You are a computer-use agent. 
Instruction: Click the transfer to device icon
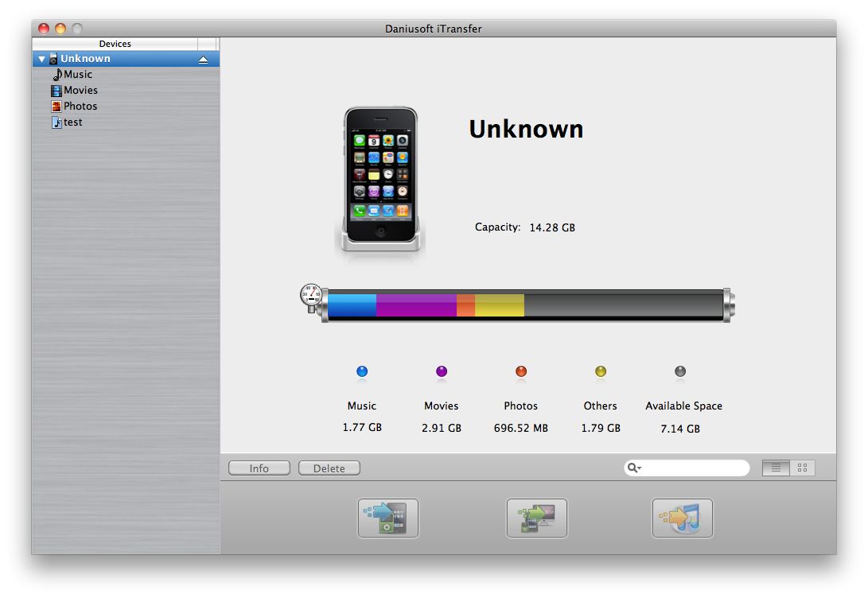coord(388,518)
